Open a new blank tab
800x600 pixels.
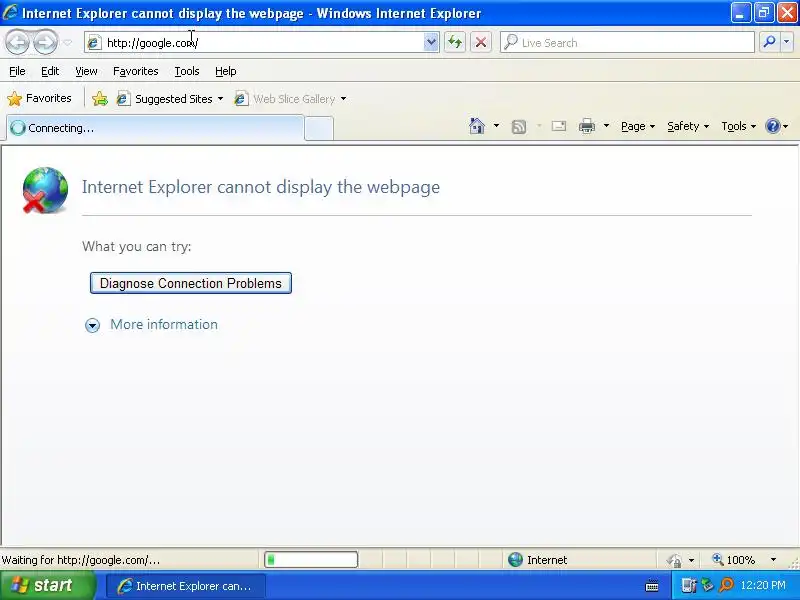click(319, 129)
